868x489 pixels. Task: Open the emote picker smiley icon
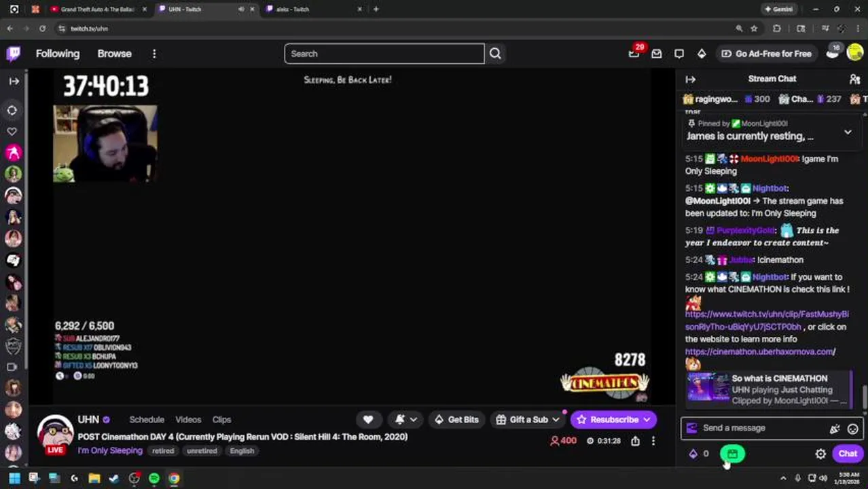tap(852, 429)
